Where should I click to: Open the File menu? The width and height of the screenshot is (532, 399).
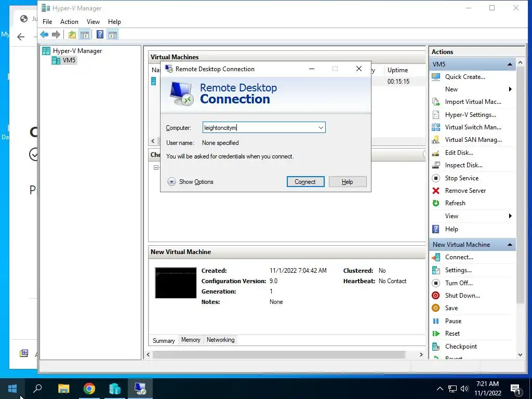47,22
